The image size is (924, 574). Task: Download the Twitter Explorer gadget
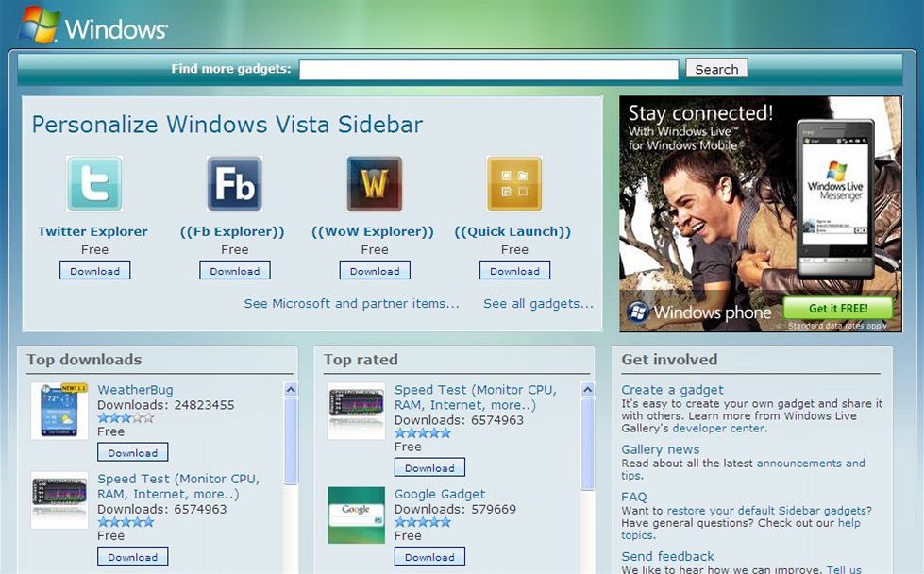[94, 271]
